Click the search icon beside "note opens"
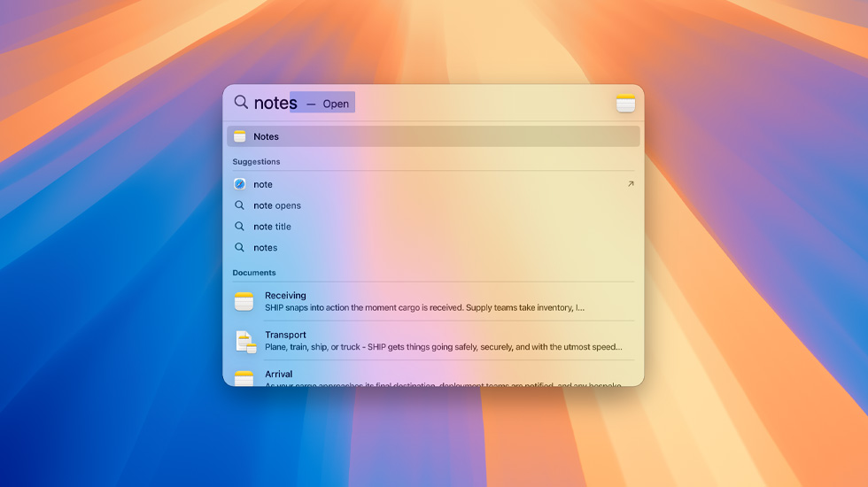 (x=239, y=205)
